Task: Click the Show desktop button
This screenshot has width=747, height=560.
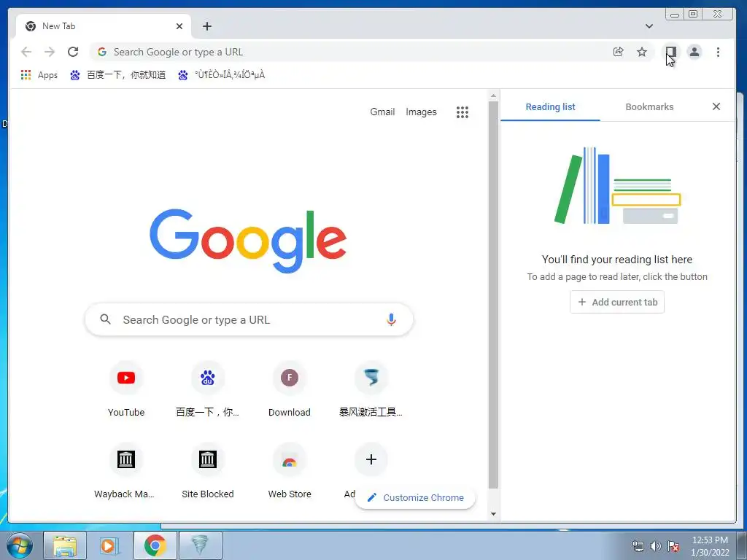Action: pos(741,545)
